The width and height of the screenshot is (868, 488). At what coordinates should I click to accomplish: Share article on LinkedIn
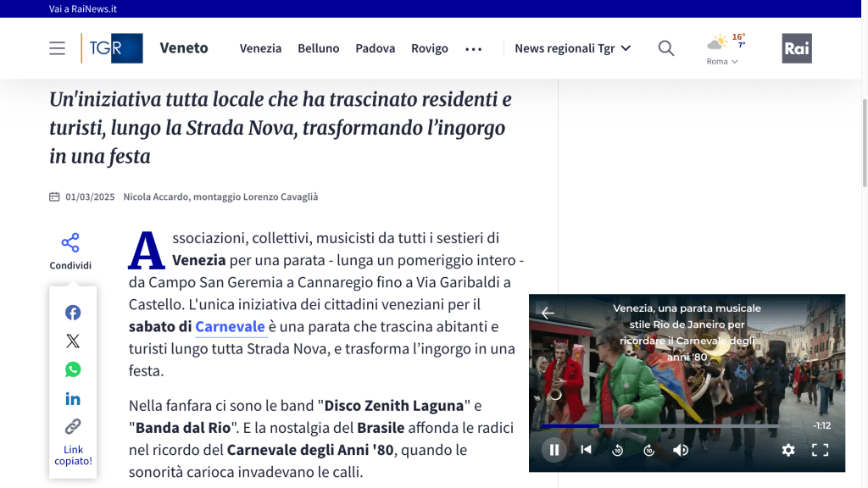click(73, 398)
